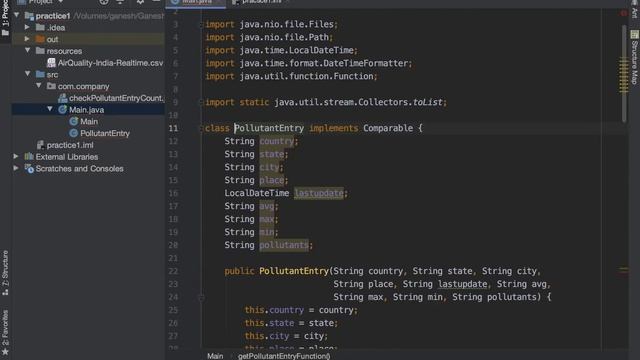The width and height of the screenshot is (640, 360).
Task: Click the practice1.iml file icon in tree
Action: 40,145
